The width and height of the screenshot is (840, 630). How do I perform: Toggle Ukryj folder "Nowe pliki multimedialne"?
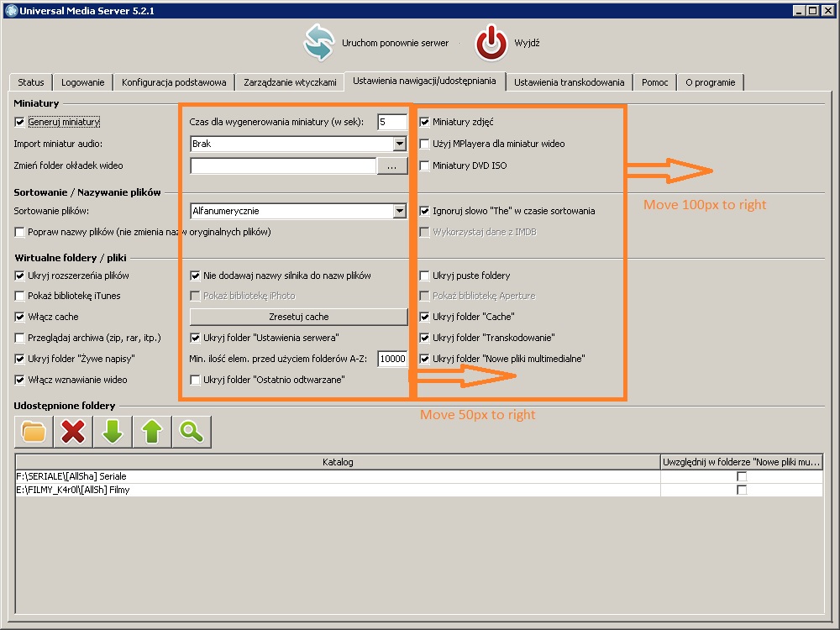pos(424,359)
